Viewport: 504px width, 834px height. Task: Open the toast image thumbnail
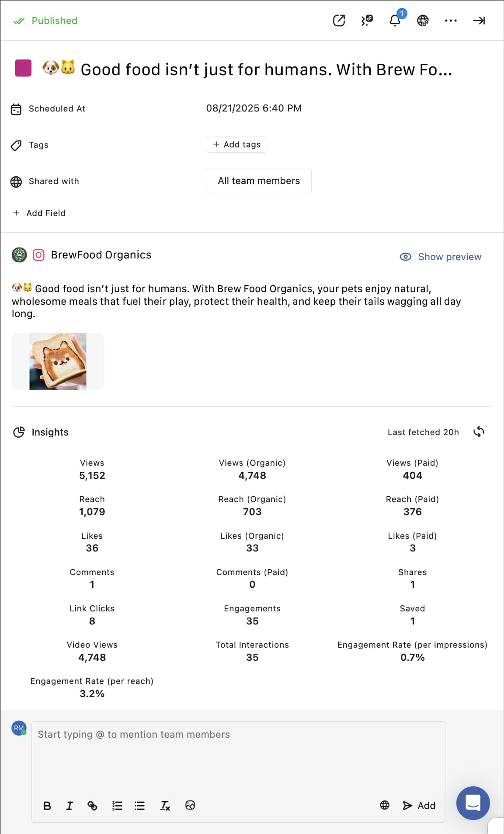(x=58, y=361)
